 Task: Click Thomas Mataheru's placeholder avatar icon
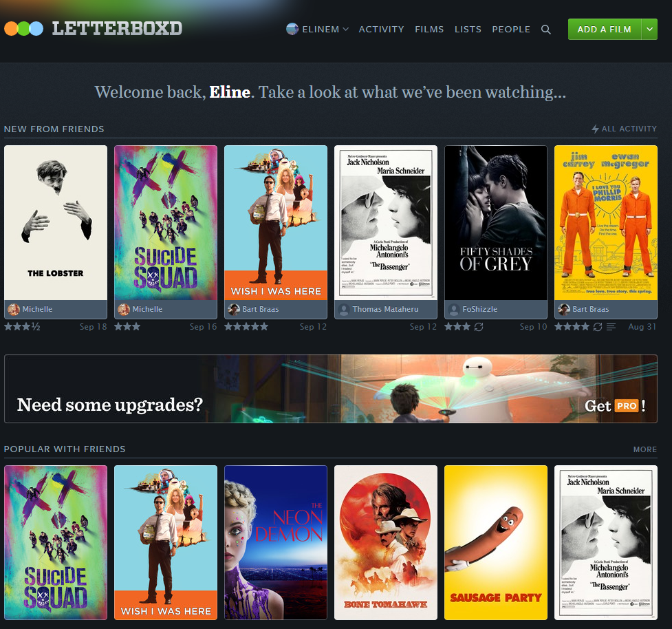tap(344, 309)
